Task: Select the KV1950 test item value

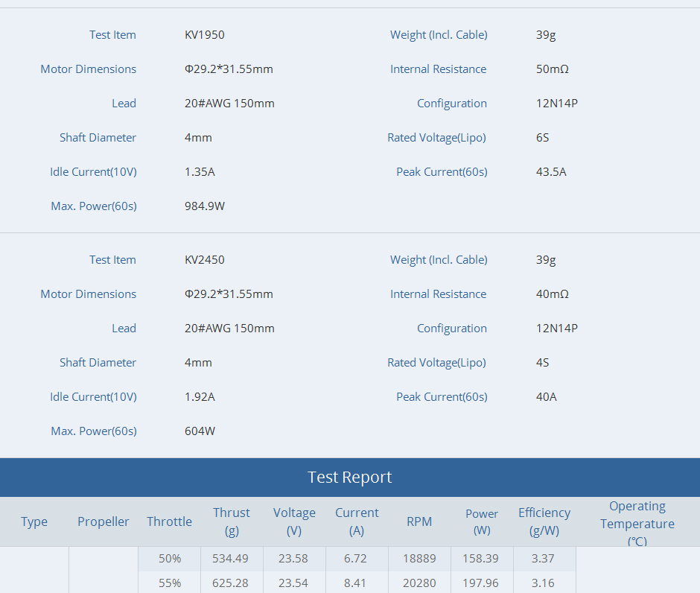Action: click(205, 35)
